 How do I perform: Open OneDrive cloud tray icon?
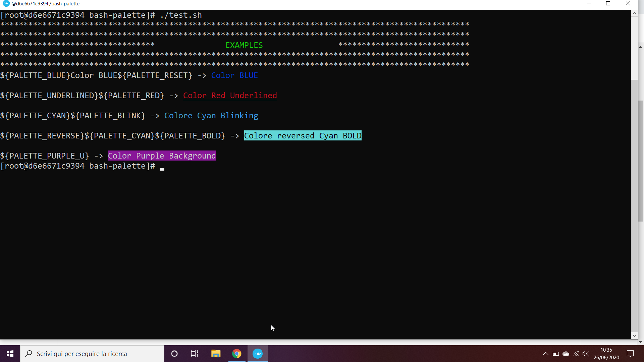pyautogui.click(x=566, y=354)
